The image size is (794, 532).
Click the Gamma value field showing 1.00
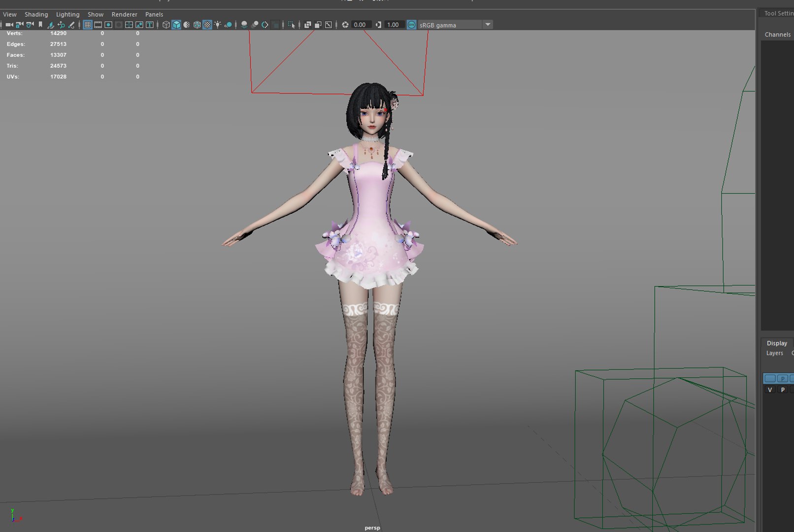coord(394,25)
